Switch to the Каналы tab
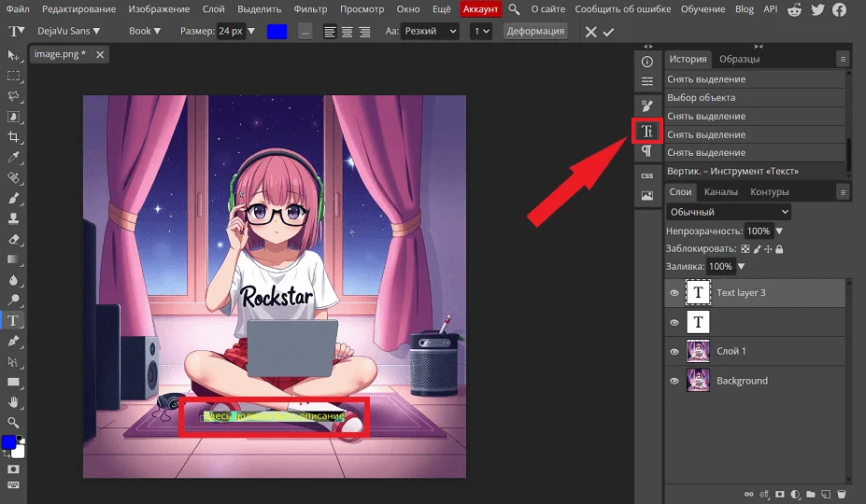This screenshot has width=866, height=504. tap(720, 192)
